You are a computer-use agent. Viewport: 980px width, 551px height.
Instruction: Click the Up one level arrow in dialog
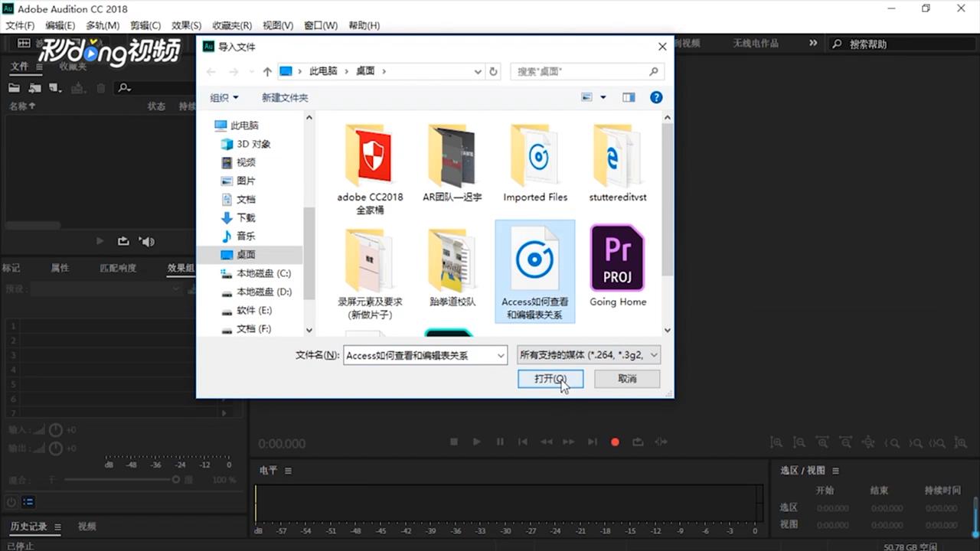click(267, 71)
